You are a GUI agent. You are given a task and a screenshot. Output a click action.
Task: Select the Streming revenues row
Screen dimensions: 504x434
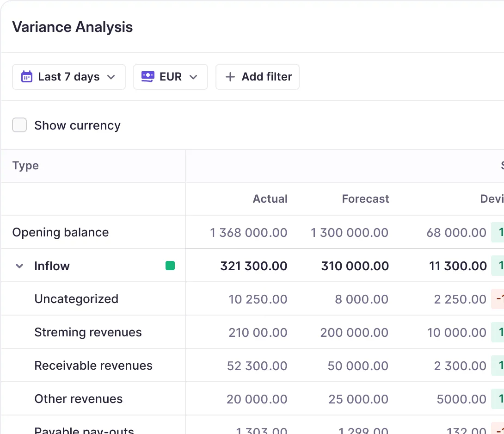click(88, 332)
